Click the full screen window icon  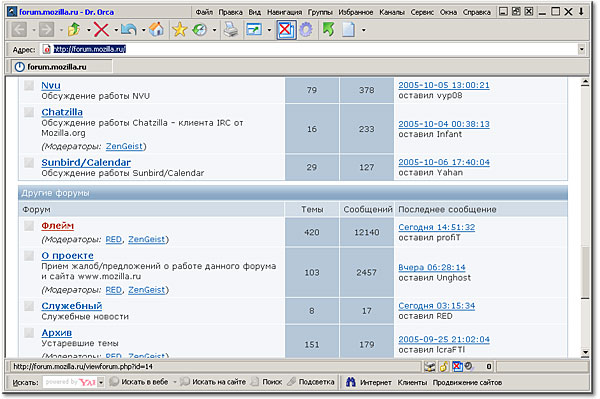tap(254, 29)
